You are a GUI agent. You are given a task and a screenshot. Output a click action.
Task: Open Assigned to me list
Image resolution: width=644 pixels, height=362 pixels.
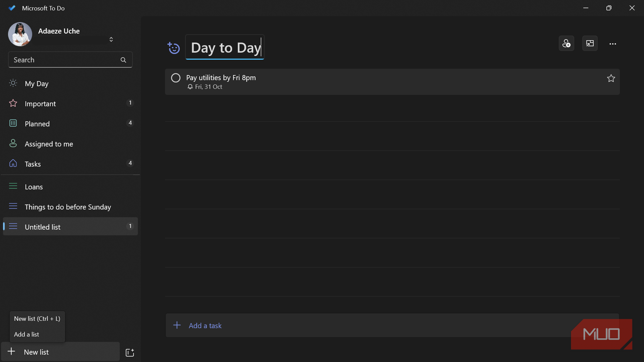pos(70,144)
